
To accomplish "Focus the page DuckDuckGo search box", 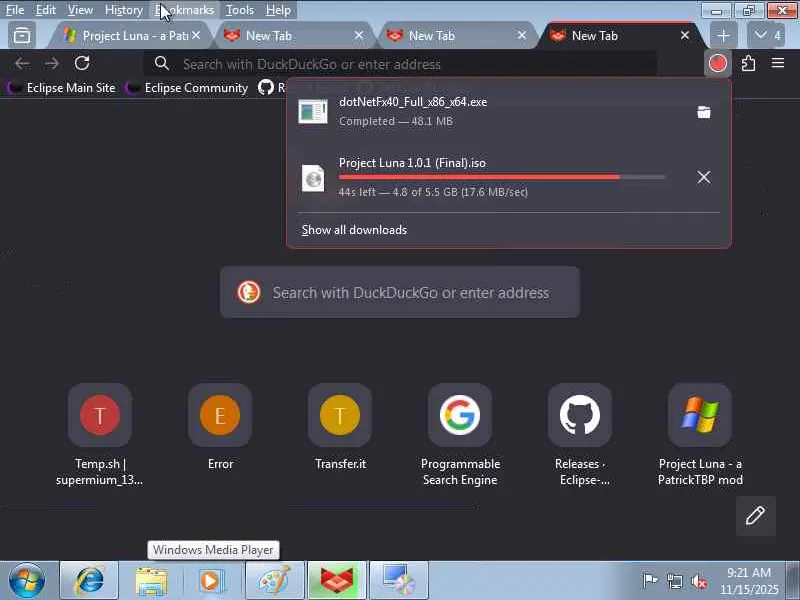I will click(x=400, y=292).
